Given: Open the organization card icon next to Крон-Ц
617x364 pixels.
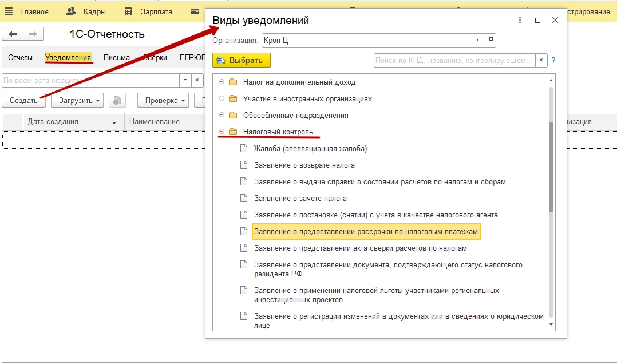Looking at the screenshot, I should pyautogui.click(x=490, y=40).
